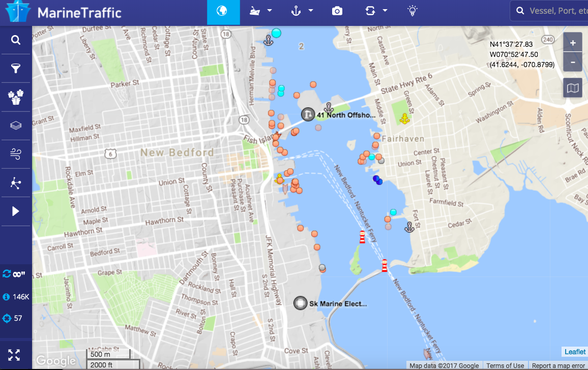
Task: Click the dark blue vessel dots near Fairhaven
Action: coord(377,180)
